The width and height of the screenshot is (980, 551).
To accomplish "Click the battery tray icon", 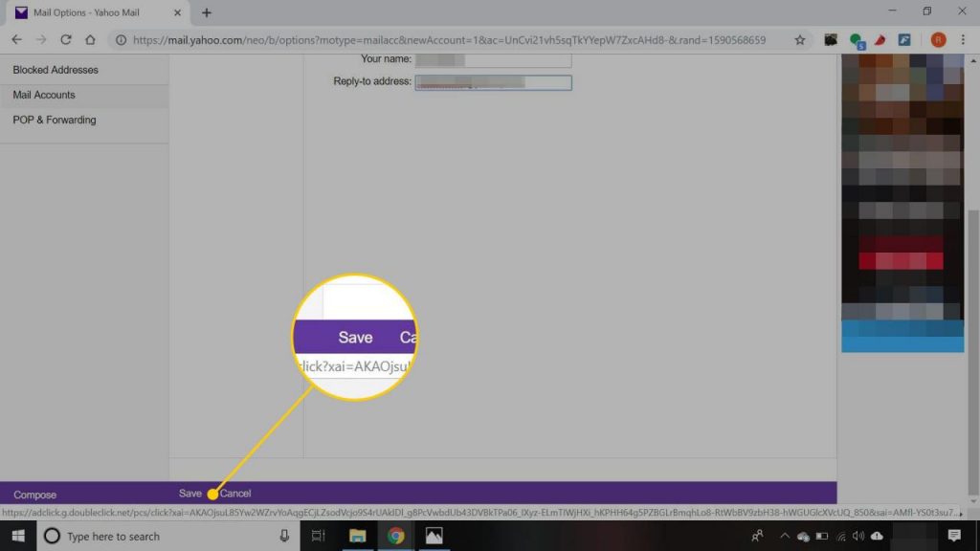I will tap(822, 536).
